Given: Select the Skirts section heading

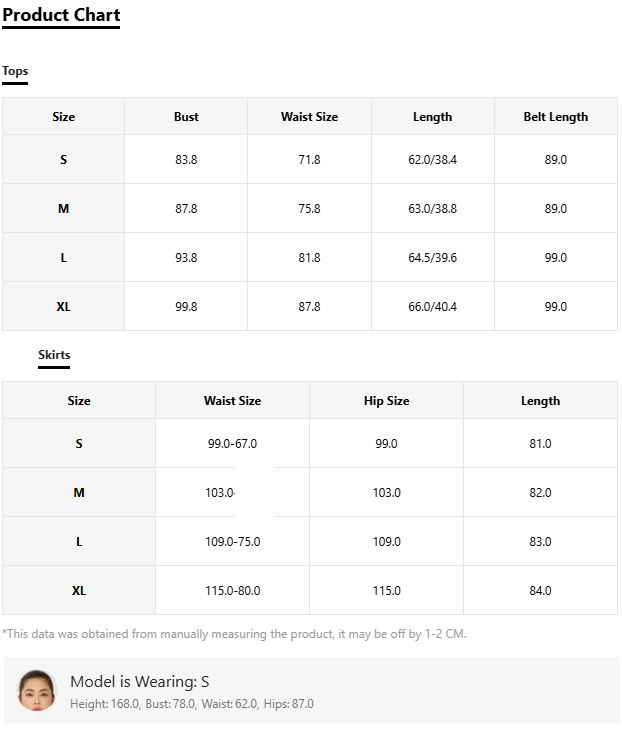Looking at the screenshot, I should coord(54,355).
